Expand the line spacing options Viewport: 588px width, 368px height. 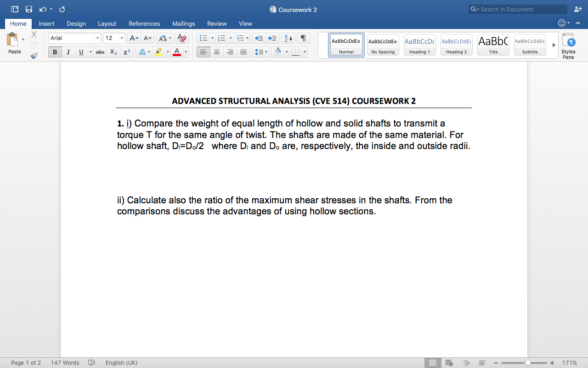[x=265, y=52]
